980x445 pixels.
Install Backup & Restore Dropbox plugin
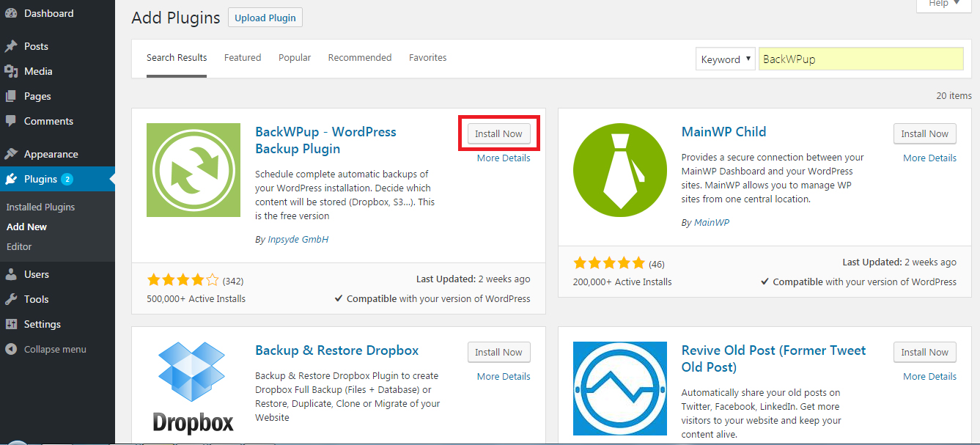point(498,353)
